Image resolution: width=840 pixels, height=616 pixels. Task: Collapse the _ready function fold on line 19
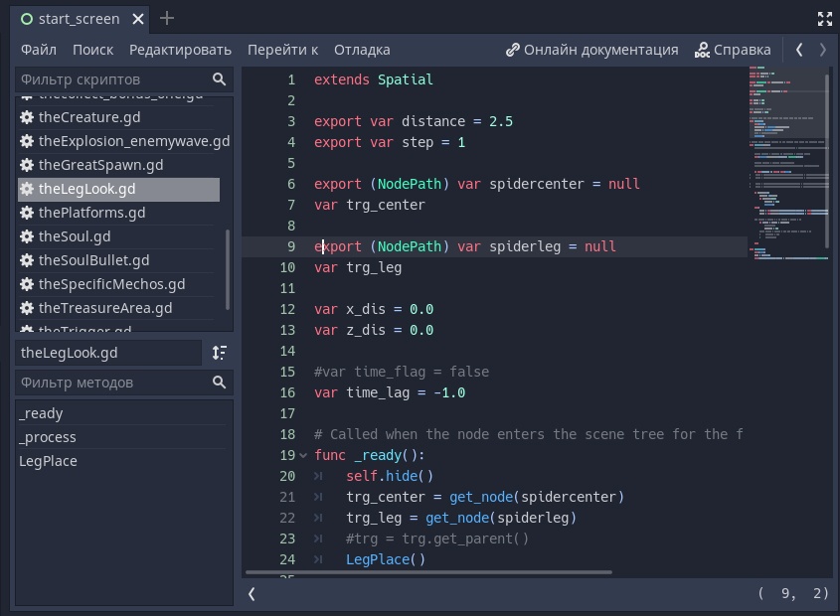pos(301,455)
